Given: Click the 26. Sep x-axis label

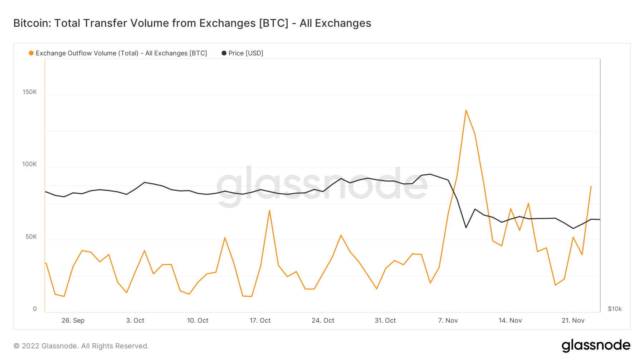Looking at the screenshot, I should 73,321.
